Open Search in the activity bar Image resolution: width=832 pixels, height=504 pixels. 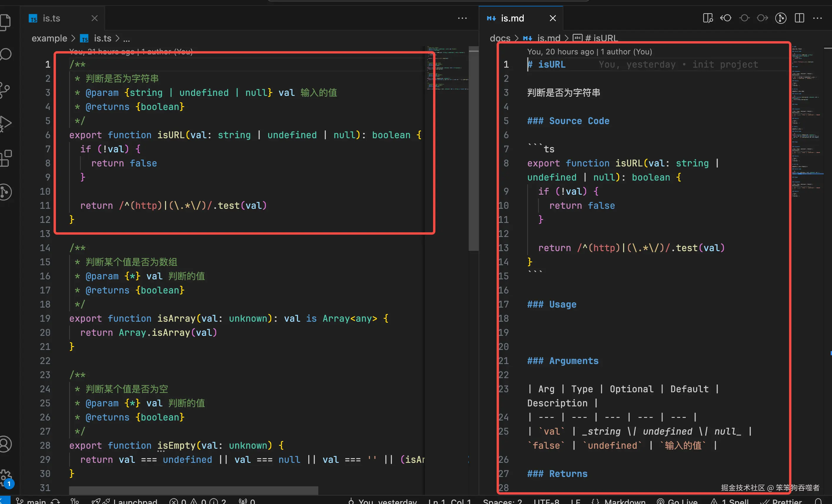[x=5, y=54]
